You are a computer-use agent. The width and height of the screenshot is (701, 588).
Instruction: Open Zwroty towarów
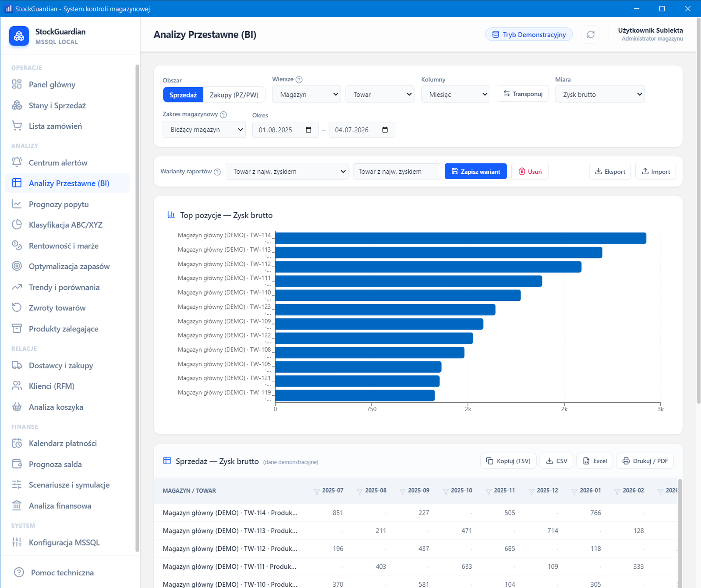(x=68, y=308)
